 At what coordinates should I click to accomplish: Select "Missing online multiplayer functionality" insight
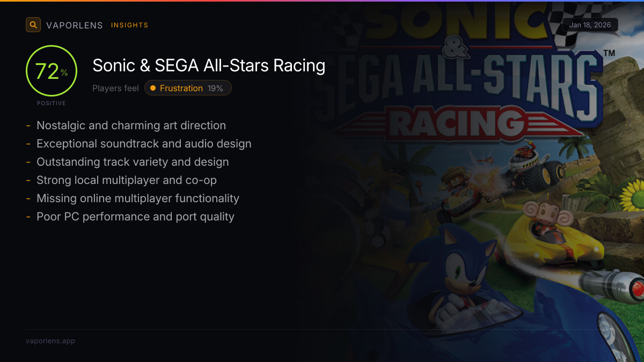coord(138,198)
